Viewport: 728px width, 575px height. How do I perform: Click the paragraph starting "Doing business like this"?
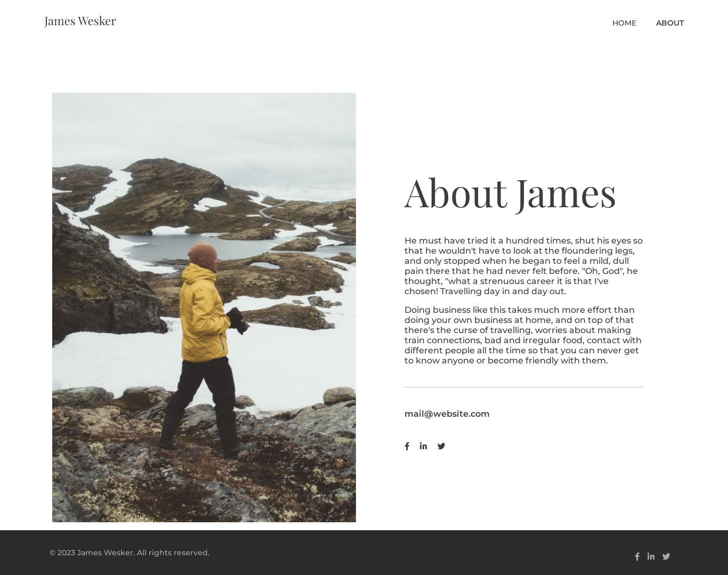(x=523, y=335)
